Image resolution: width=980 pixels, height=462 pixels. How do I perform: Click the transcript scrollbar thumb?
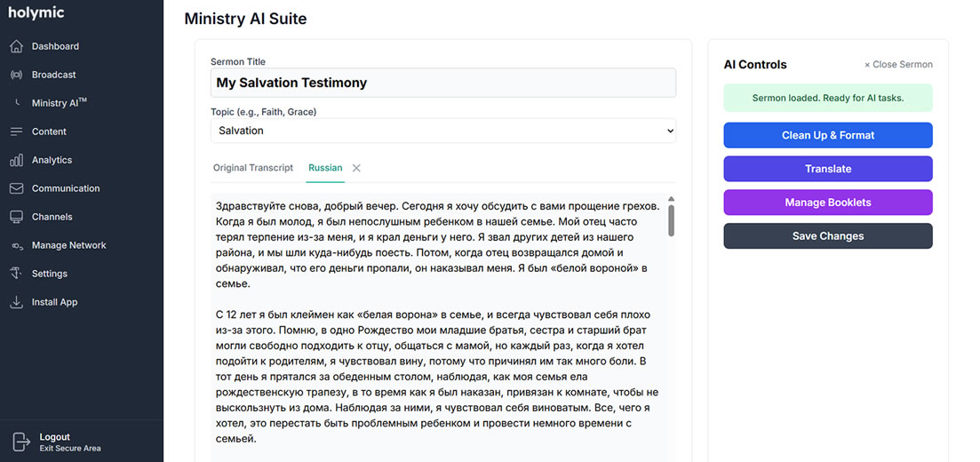671,220
